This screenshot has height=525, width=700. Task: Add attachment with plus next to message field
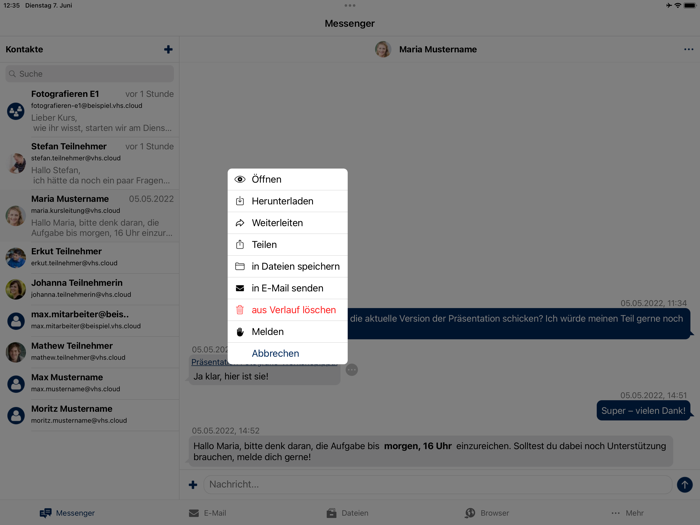point(193,485)
